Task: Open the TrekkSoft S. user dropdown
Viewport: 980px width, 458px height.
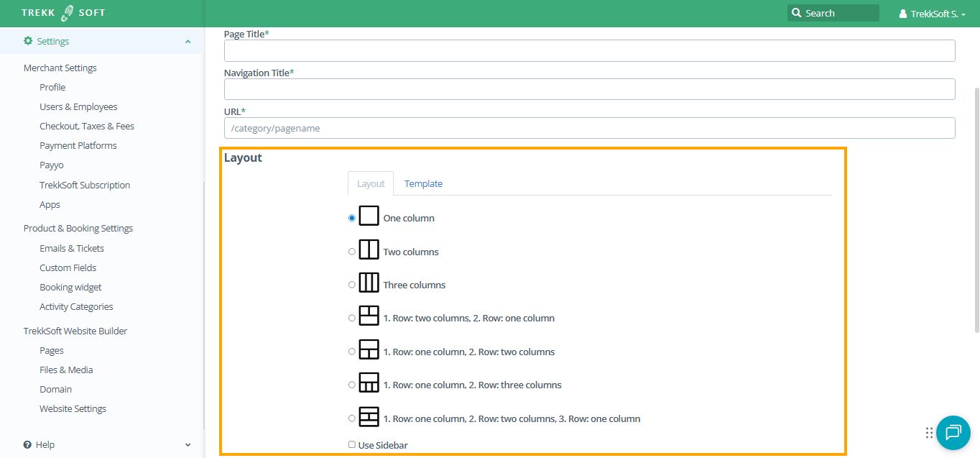Action: pyautogui.click(x=932, y=14)
